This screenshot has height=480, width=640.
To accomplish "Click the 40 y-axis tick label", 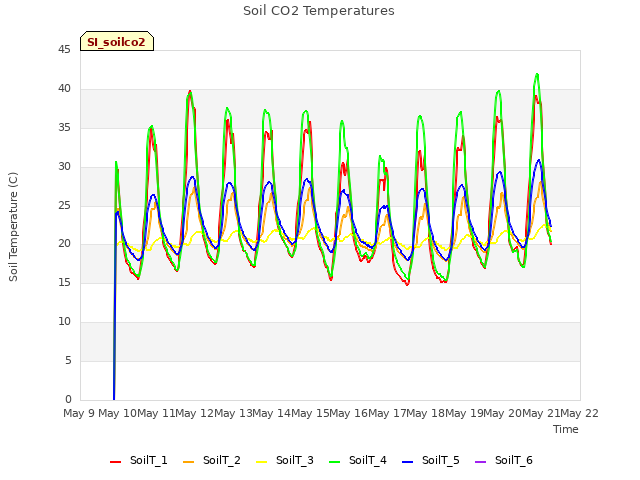I will tap(64, 89).
